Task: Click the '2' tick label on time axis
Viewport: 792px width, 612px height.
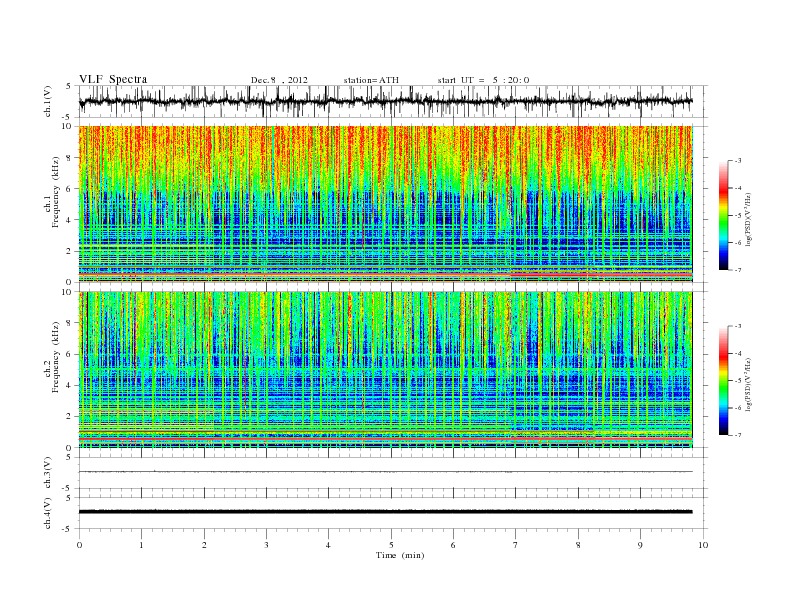Action: click(x=204, y=545)
